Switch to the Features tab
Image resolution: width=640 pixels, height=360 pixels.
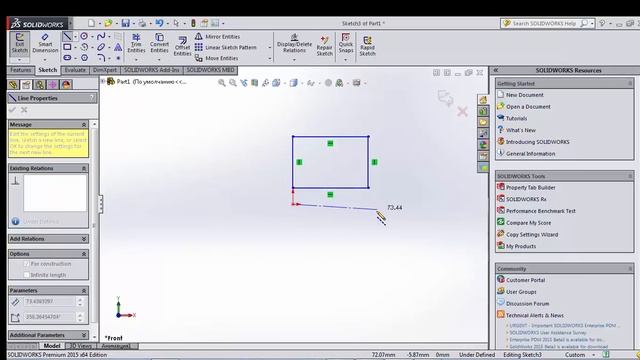tap(20, 70)
